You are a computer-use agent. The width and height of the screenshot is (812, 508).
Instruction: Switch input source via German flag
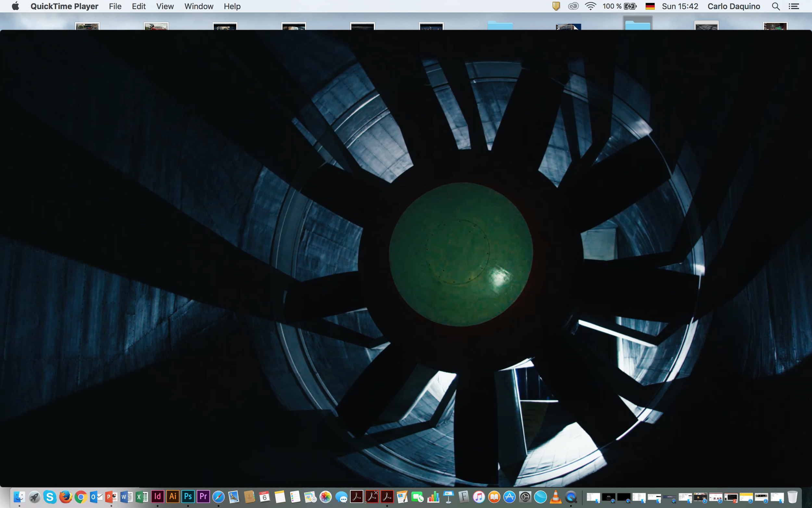tap(650, 7)
